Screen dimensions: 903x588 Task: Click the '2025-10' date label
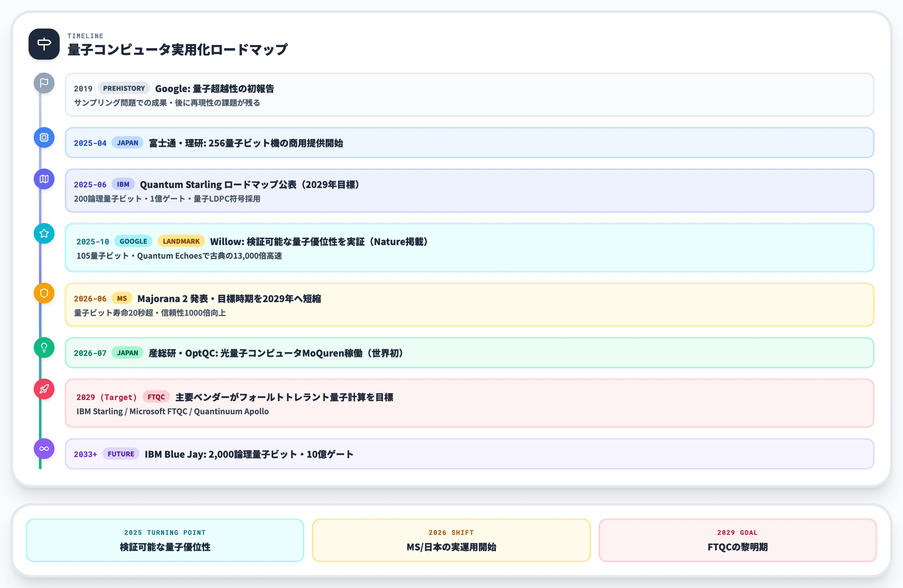[92, 242]
